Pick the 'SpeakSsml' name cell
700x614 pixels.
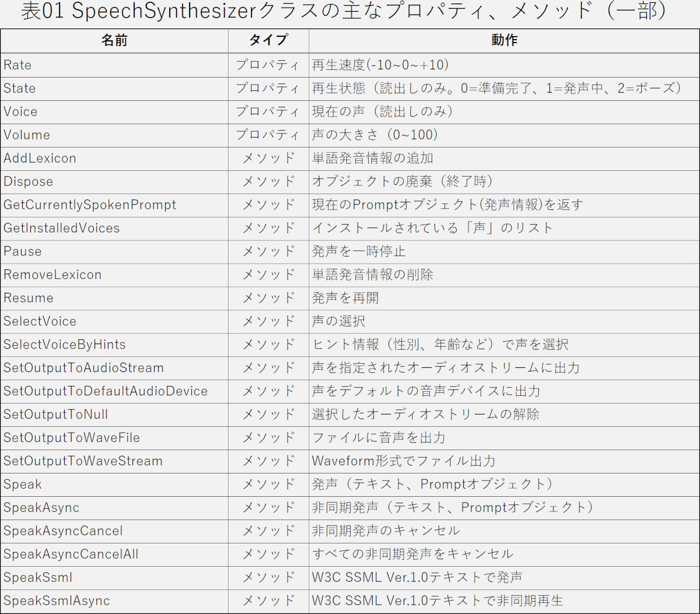click(x=114, y=578)
